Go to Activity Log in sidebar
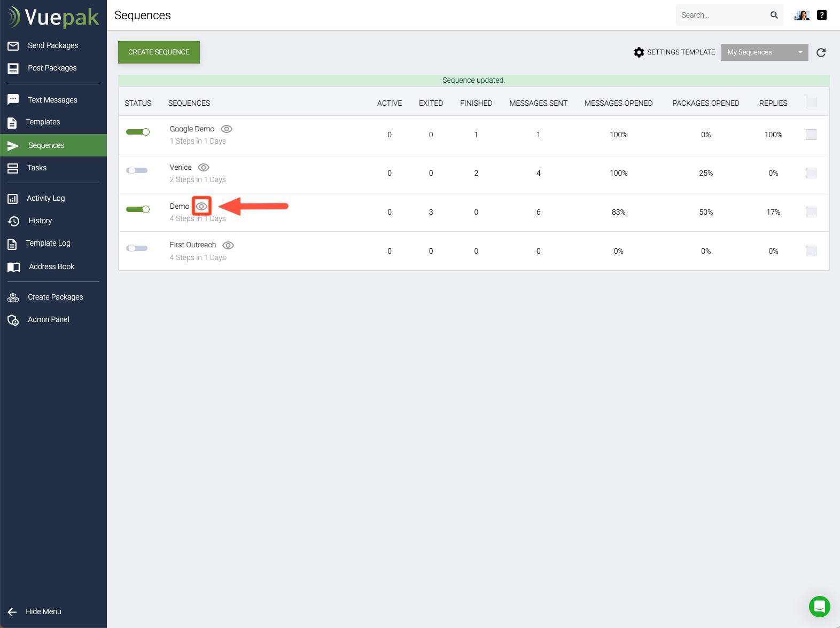Viewport: 840px width, 628px height. tap(45, 199)
